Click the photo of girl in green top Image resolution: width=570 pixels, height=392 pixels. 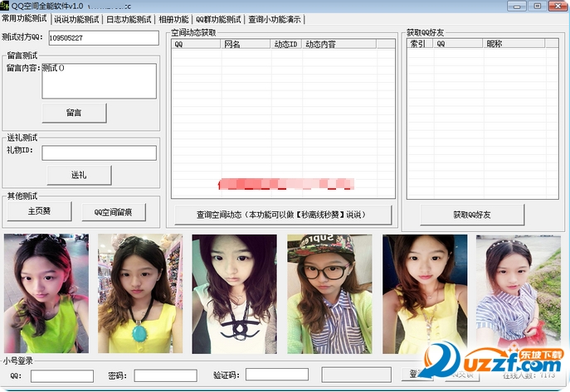point(46,293)
